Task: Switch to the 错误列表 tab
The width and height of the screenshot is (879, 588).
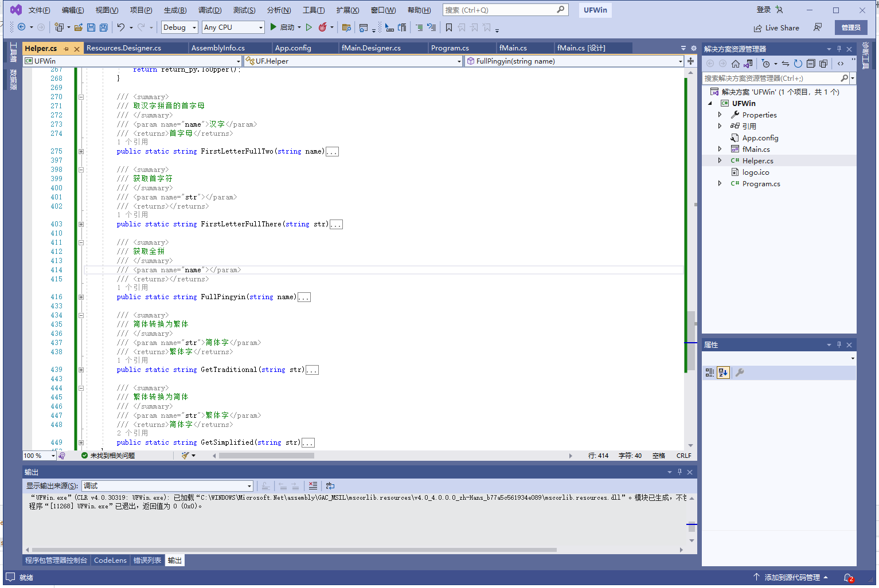Action: point(147,560)
